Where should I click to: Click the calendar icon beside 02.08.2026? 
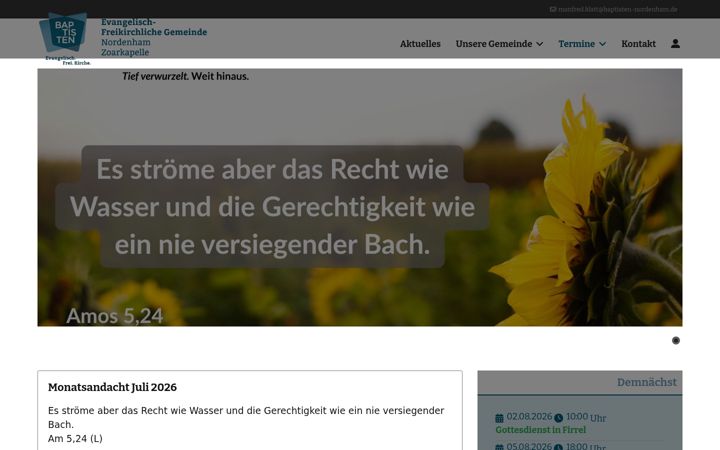(500, 418)
